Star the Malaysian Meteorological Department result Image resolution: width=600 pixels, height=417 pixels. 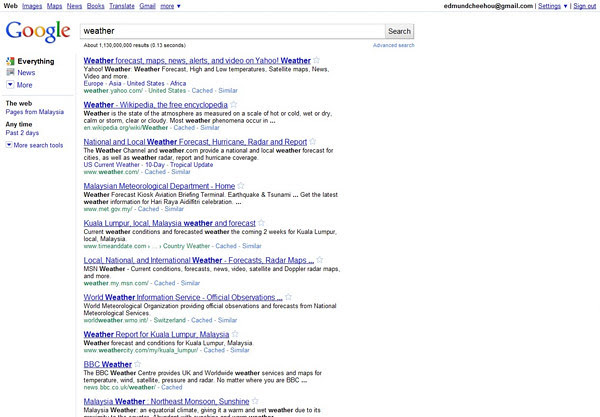[x=241, y=186]
